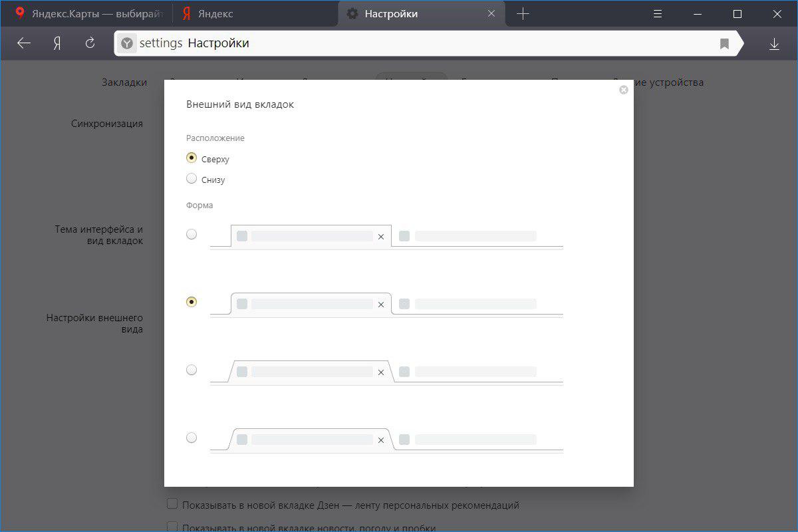Choose the slanted trapezoid tab shape
798x532 pixels.
pos(192,370)
